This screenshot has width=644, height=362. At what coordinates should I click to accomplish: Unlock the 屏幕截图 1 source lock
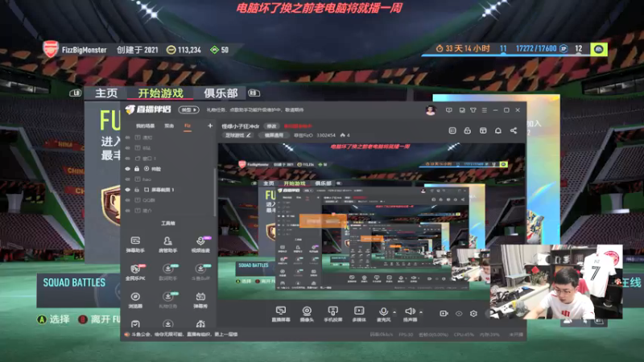pyautogui.click(x=137, y=190)
